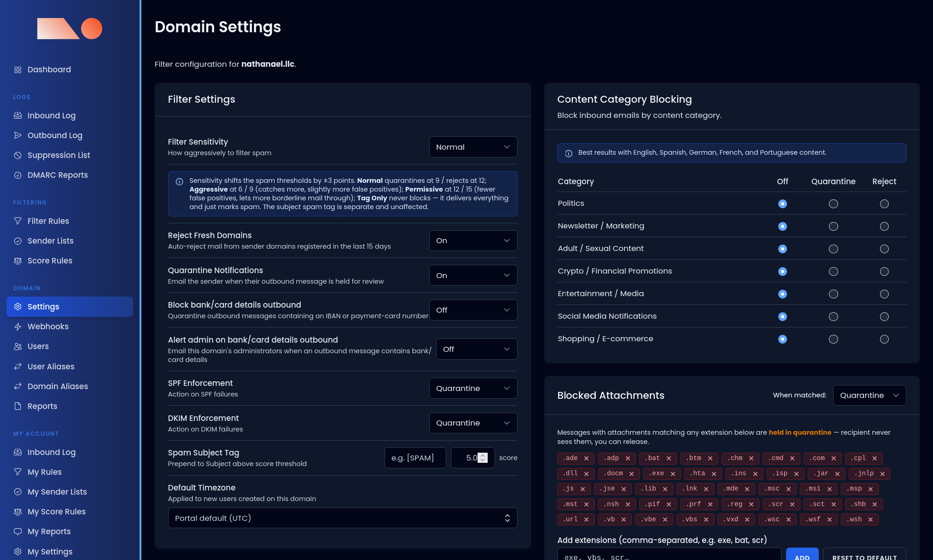Click the Webhooks lightning icon

(18, 327)
